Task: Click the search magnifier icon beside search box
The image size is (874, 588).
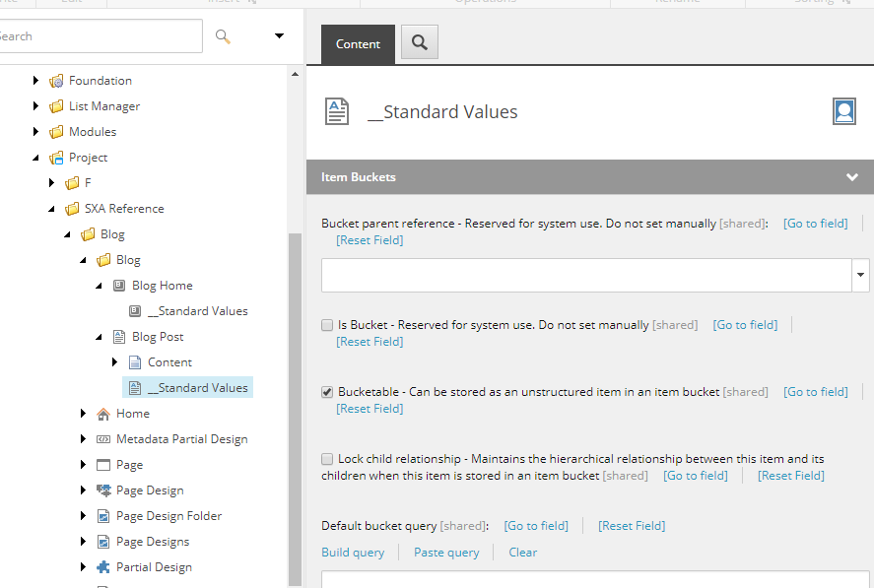Action: click(x=223, y=36)
